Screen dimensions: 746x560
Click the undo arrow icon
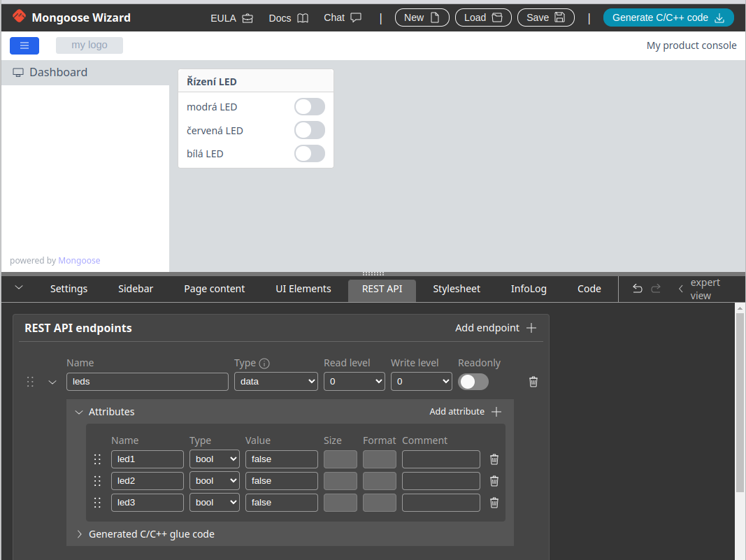click(x=637, y=289)
